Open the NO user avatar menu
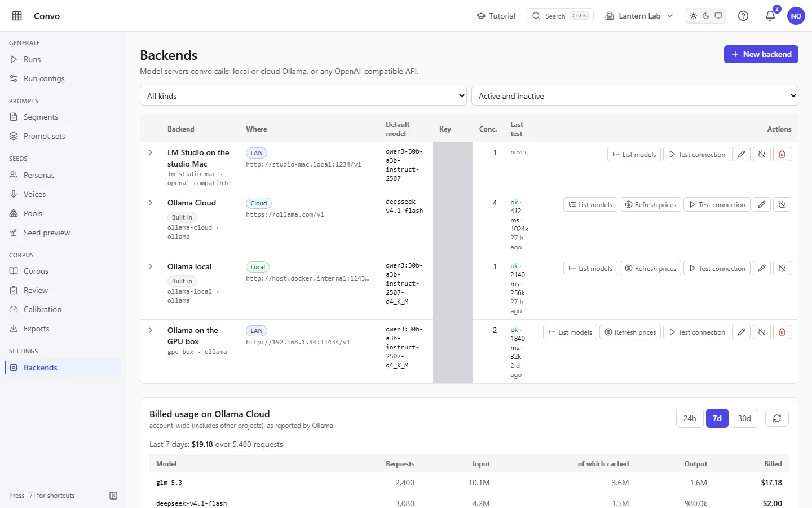Screen dimensions: 812x508 click(796, 16)
